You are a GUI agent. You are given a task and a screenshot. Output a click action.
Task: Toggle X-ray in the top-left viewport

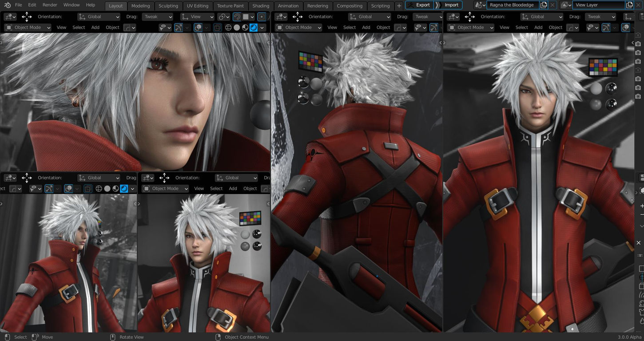point(217,28)
